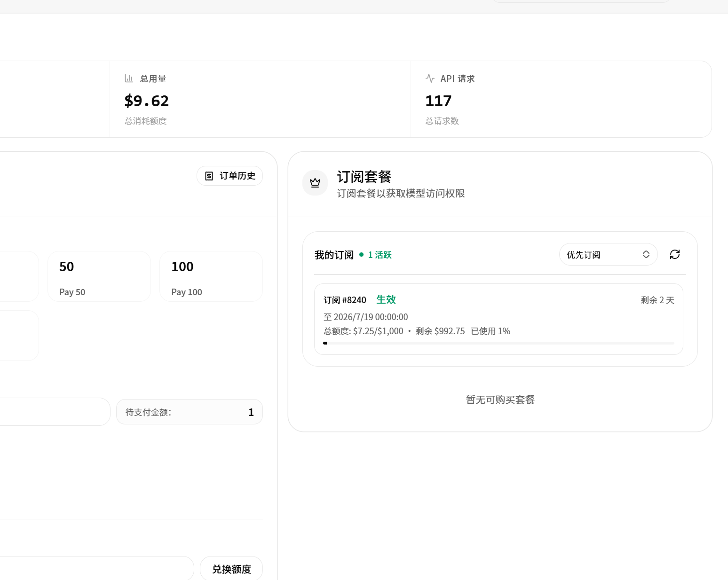The image size is (728, 580).
Task: Click the 订阅套餐 section heading
Action: (x=364, y=177)
